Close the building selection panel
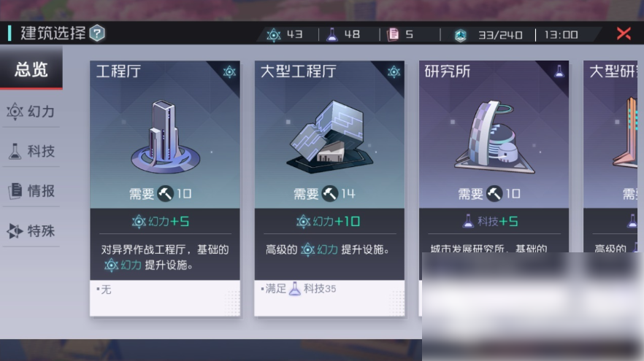This screenshot has height=361, width=644. click(x=624, y=34)
